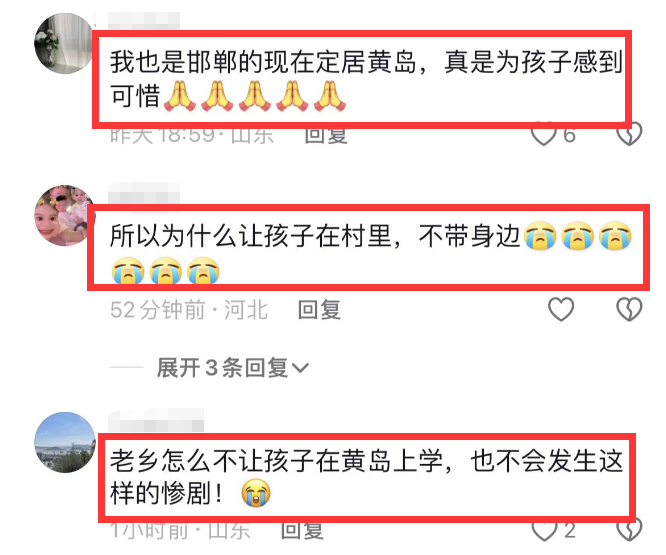
Task: Open the second commenter's blurred username
Action: 144,193
